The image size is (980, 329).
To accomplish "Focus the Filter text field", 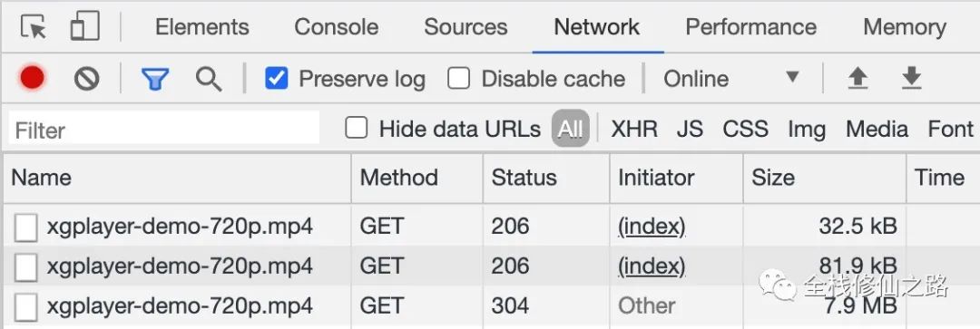I will (x=164, y=130).
